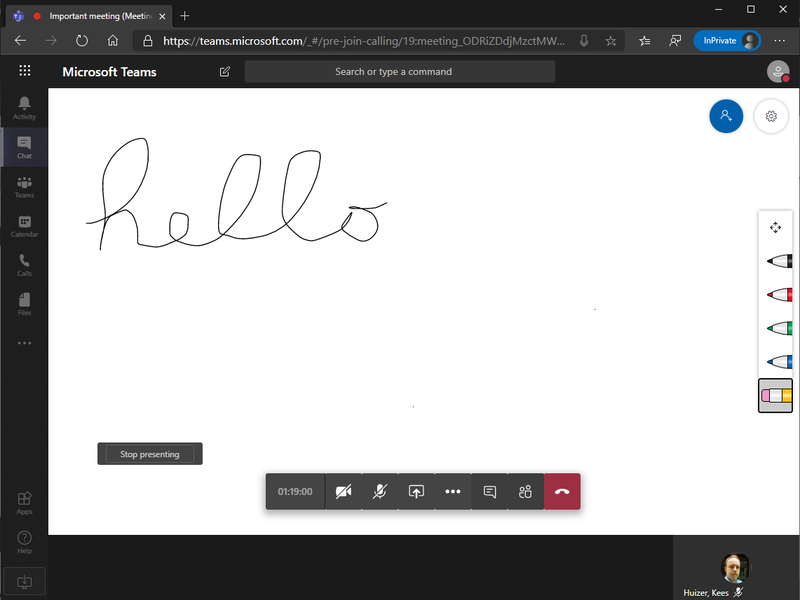The height and width of the screenshot is (600, 800).
Task: Open Files in the sidebar
Action: click(x=24, y=304)
